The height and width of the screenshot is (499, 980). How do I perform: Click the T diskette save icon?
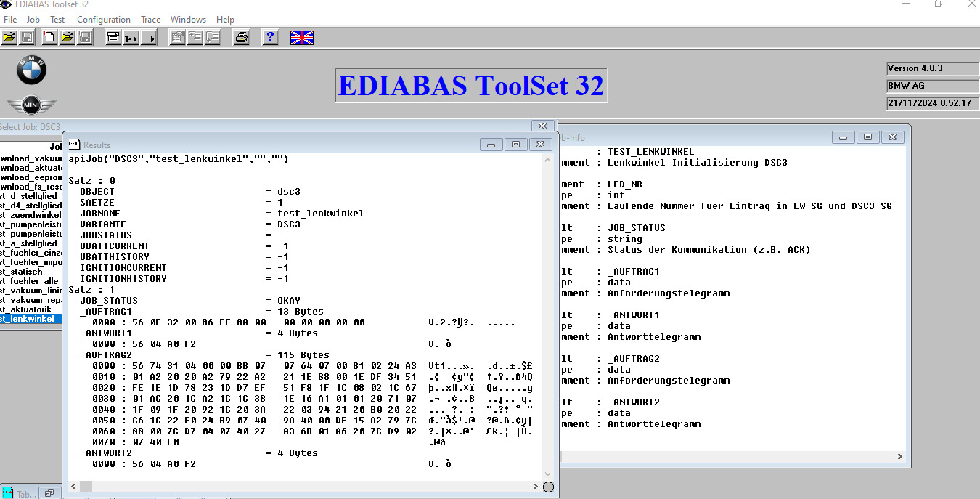(x=84, y=37)
